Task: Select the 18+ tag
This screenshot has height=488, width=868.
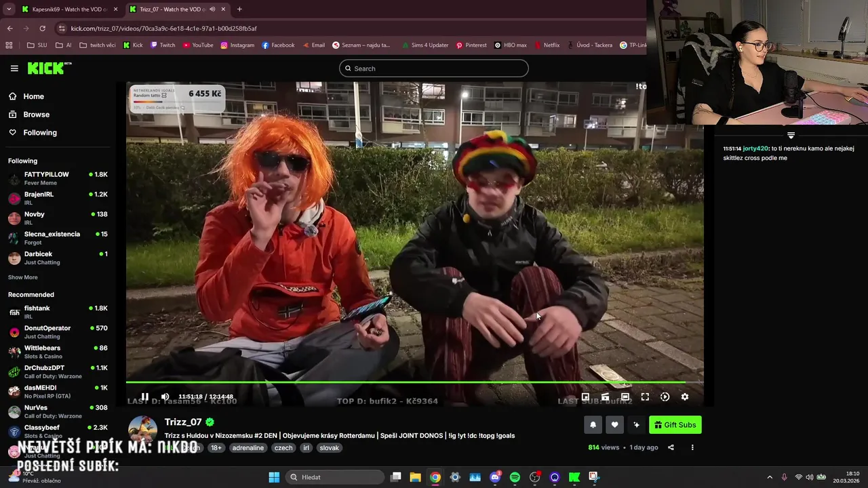Action: pyautogui.click(x=216, y=448)
